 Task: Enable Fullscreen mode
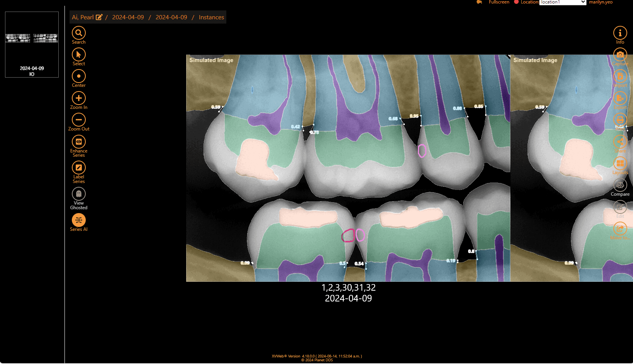(x=499, y=2)
